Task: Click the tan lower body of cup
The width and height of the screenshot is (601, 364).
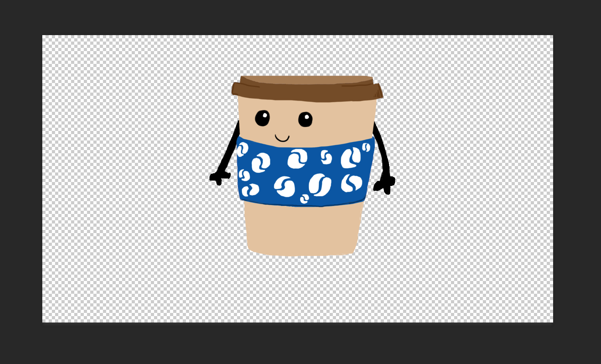Action: click(x=304, y=229)
